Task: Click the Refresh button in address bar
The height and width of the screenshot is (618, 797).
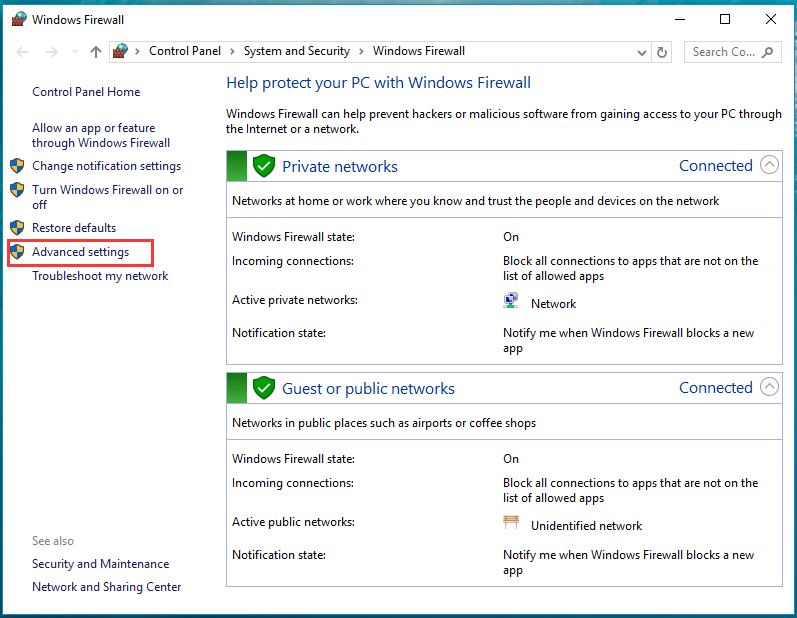Action: pyautogui.click(x=662, y=52)
